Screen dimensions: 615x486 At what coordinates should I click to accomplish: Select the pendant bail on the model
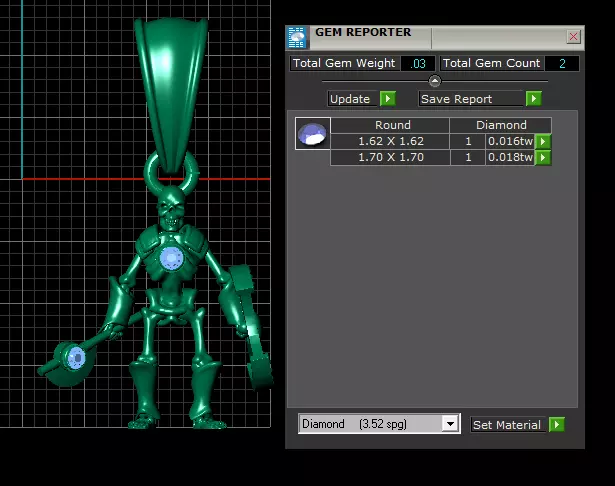pyautogui.click(x=171, y=94)
